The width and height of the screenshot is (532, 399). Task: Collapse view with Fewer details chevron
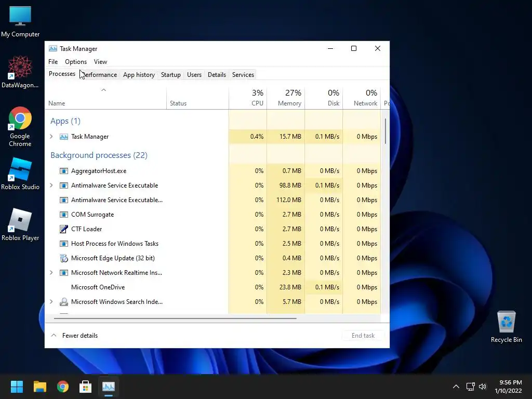click(54, 335)
